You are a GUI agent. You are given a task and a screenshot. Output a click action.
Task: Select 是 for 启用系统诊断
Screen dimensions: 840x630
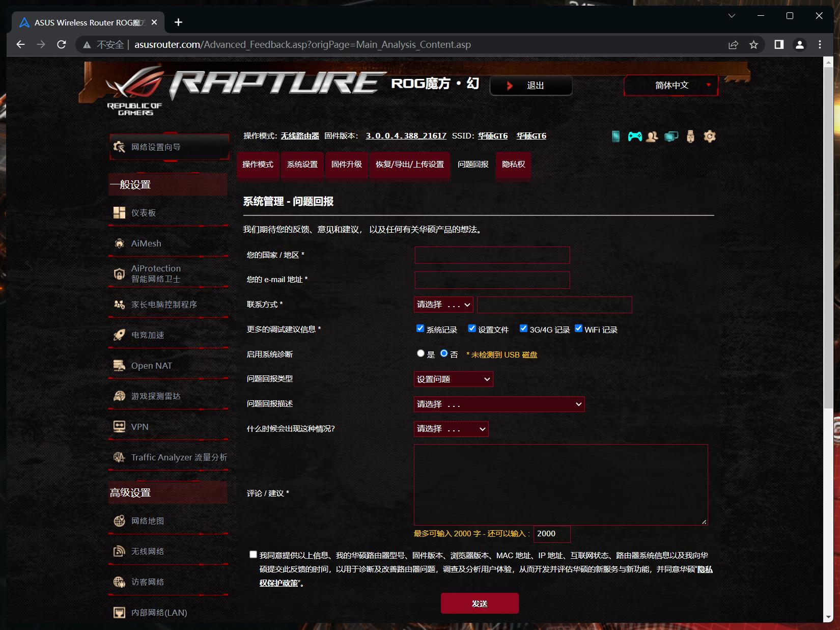click(421, 353)
